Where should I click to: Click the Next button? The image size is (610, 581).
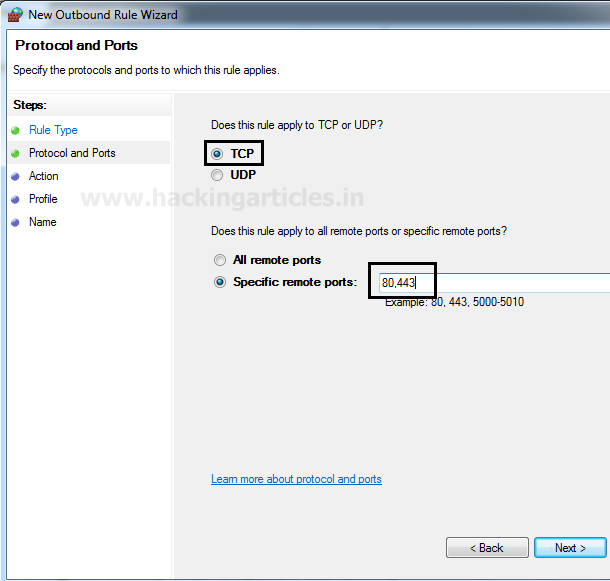[570, 548]
